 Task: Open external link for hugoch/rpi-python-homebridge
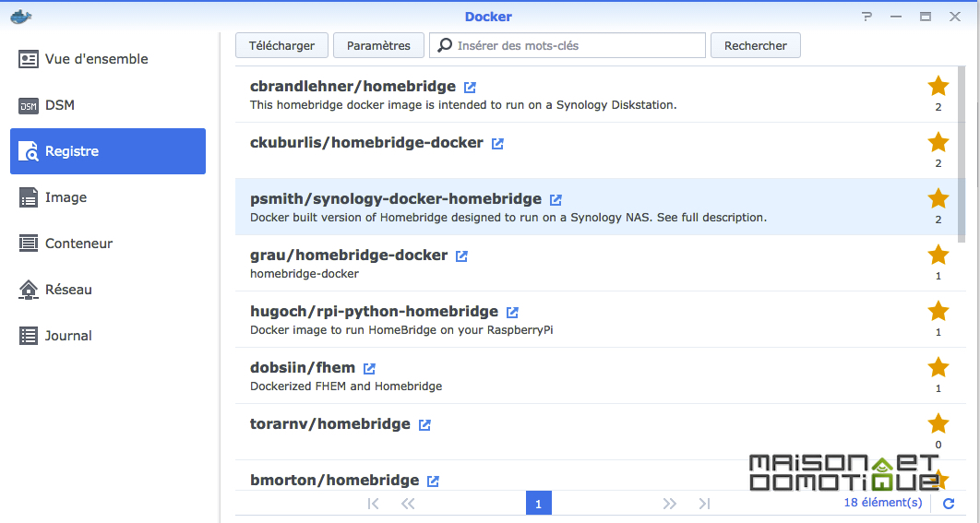click(x=512, y=312)
